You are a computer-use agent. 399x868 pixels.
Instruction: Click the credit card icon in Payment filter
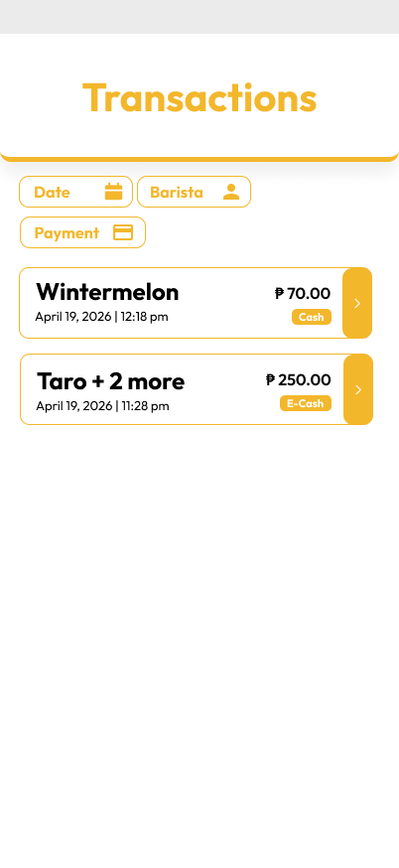coord(123,232)
